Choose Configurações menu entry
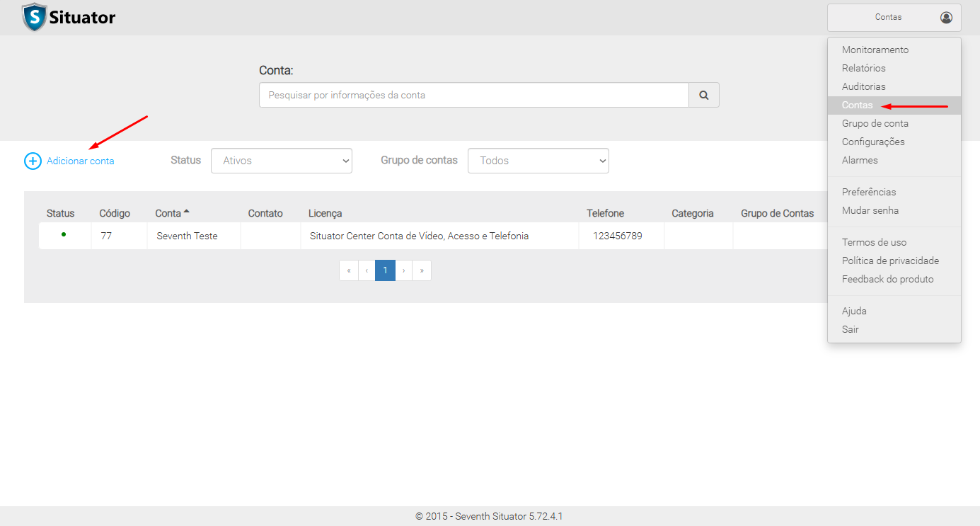980x526 pixels. (x=872, y=142)
